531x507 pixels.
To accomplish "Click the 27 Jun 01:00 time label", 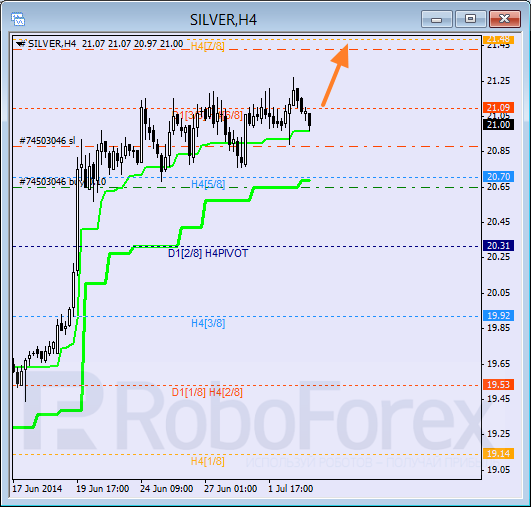I will 231,489.
